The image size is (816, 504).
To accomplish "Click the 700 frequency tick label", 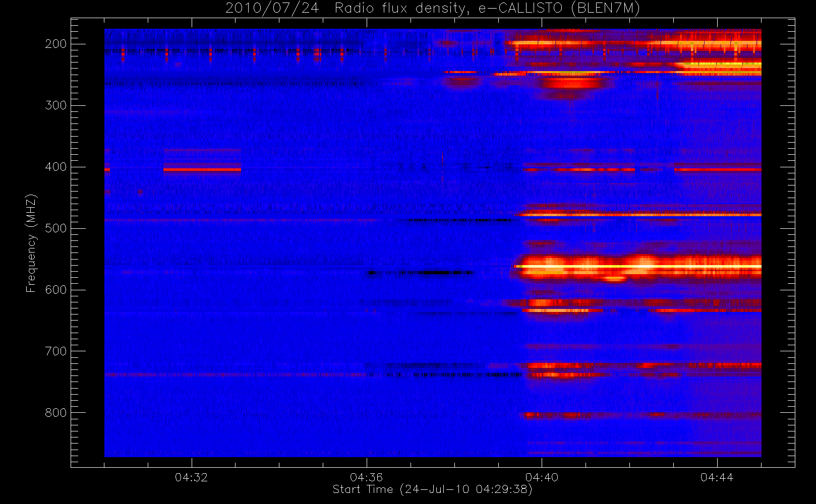I will click(x=56, y=351).
